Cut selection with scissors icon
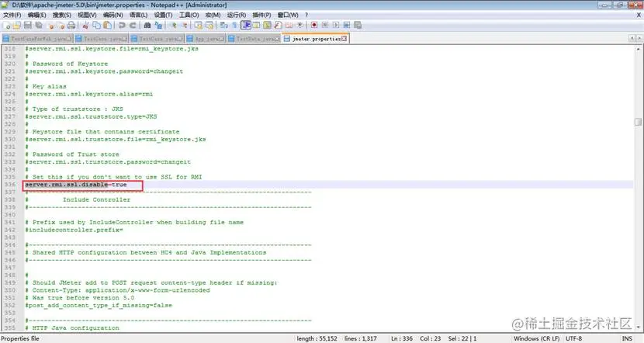Image resolution: width=644 pixels, height=343 pixels. click(85, 26)
